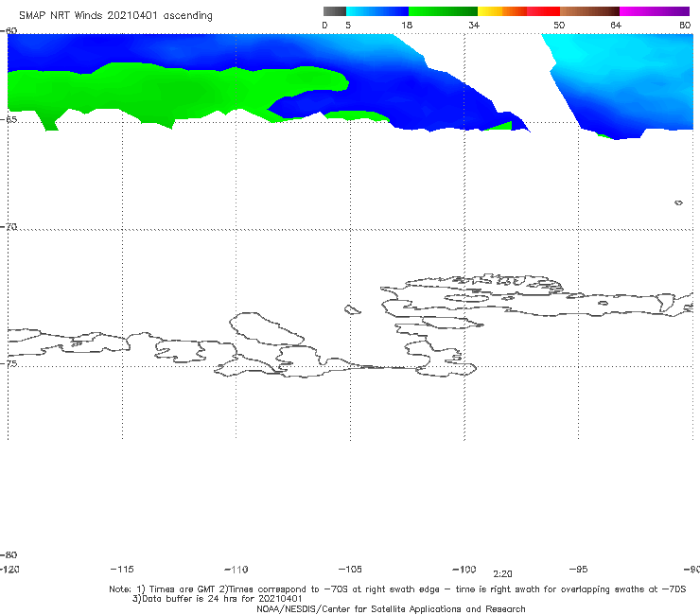
Task: Select the green segment of the color bar
Action: click(443, 11)
